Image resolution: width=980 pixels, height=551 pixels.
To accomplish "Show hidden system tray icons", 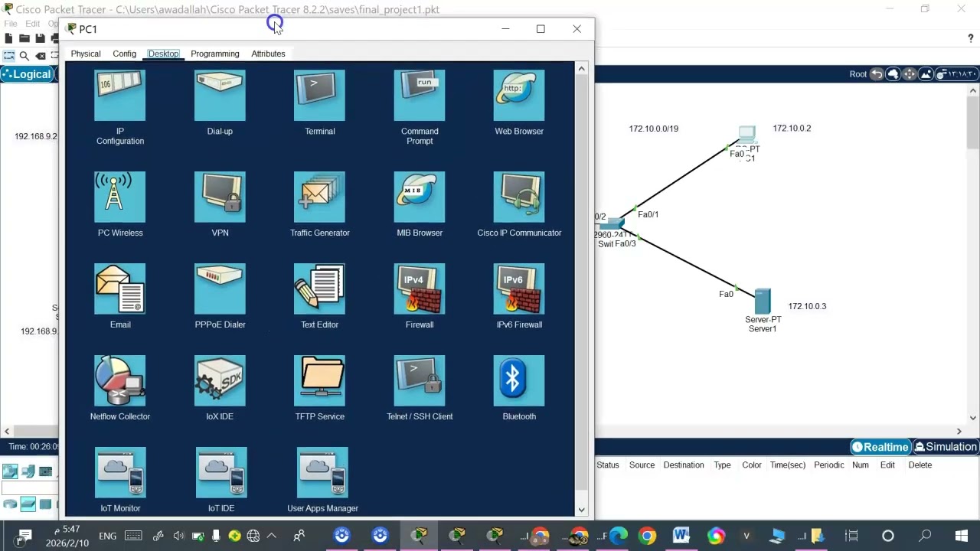I will pos(272,536).
